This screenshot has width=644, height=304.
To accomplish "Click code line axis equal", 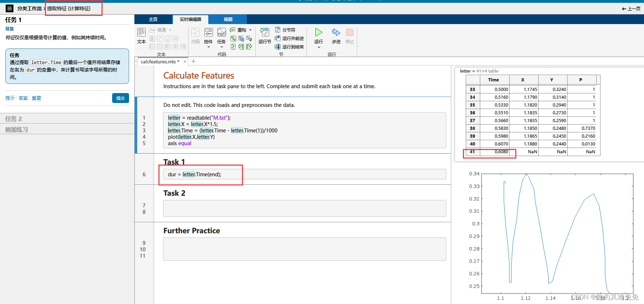I will click(x=180, y=143).
